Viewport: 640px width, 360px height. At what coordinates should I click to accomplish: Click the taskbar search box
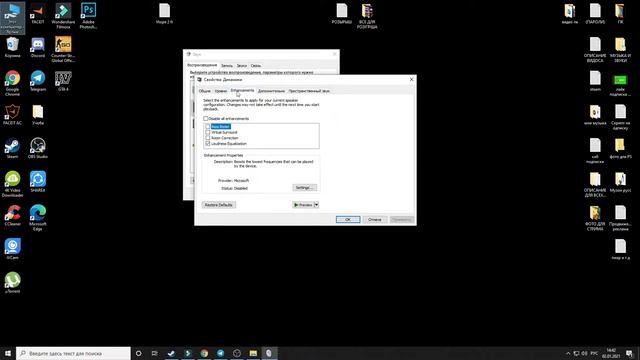click(x=73, y=353)
